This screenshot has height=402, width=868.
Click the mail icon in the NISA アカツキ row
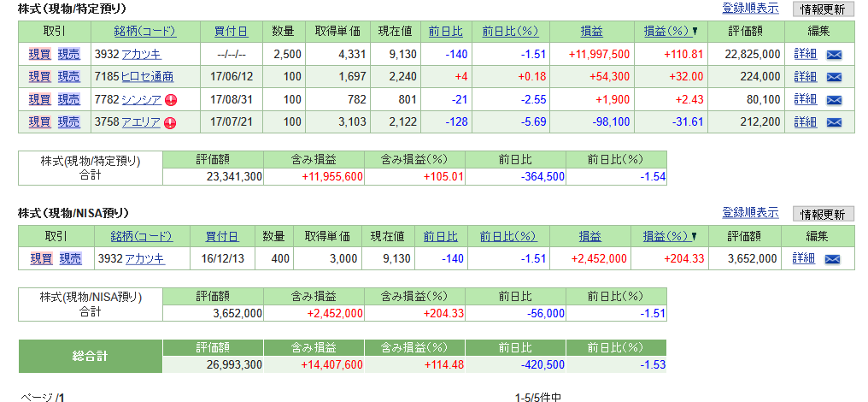click(x=832, y=259)
